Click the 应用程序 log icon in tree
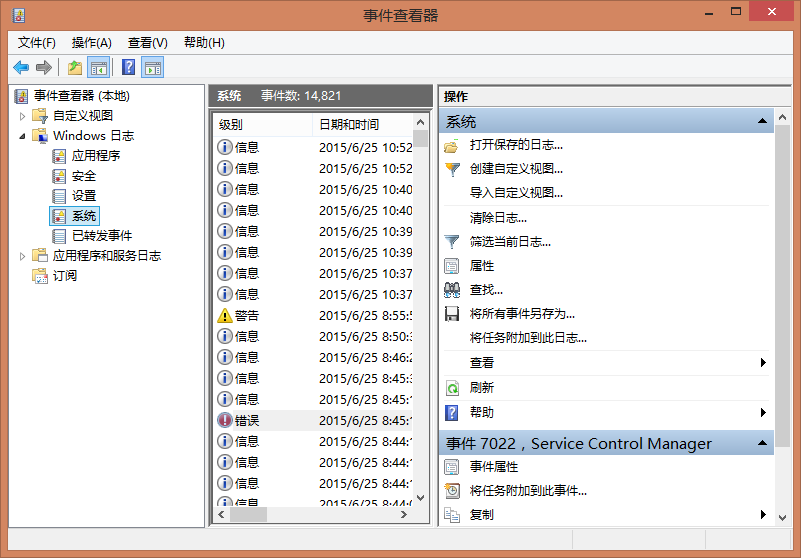 click(59, 156)
